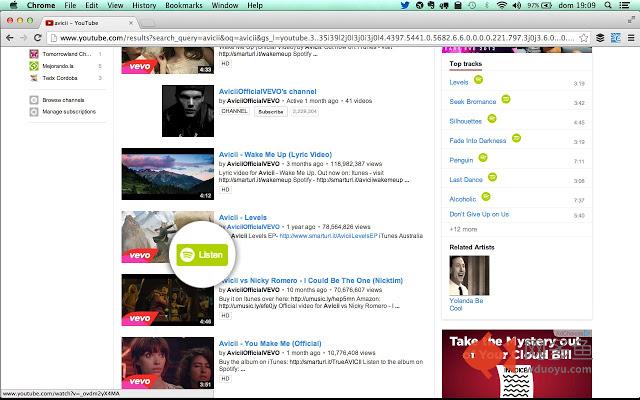
Task: Open the Chrome application menu
Action: pos(41,5)
